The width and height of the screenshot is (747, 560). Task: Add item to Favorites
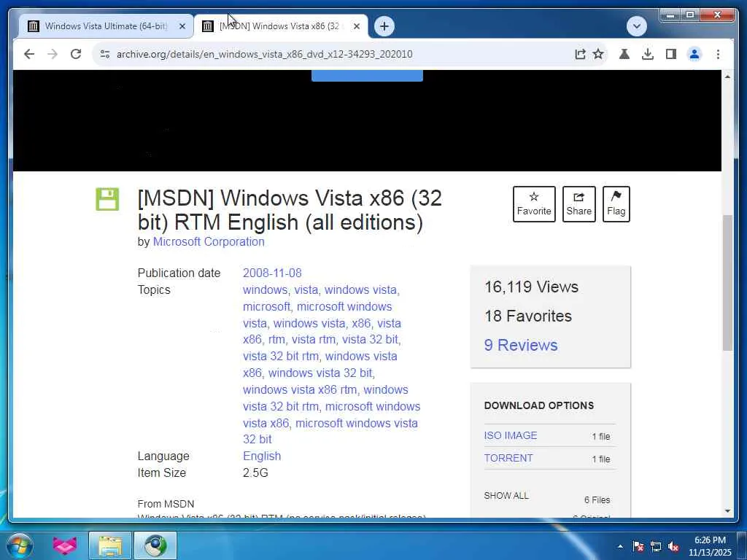(x=534, y=204)
